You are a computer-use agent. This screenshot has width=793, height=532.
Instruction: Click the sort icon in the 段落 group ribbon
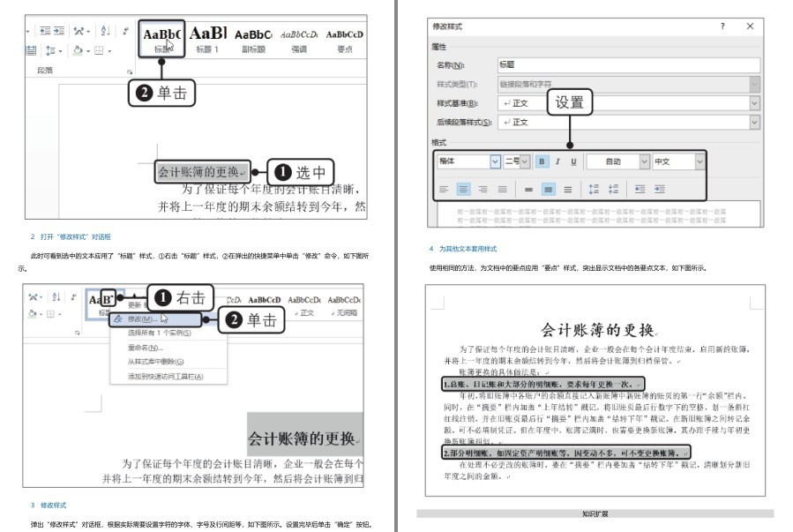[x=105, y=31]
